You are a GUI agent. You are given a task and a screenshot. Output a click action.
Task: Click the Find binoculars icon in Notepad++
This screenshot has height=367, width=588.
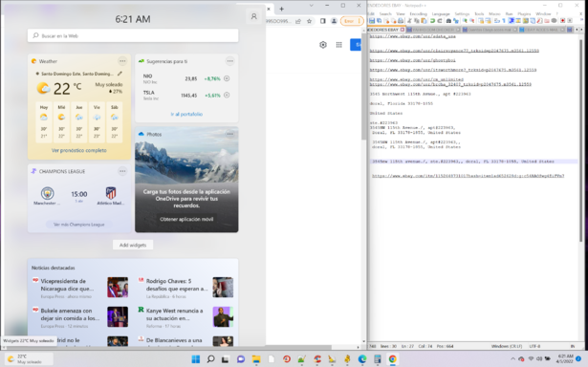448,21
